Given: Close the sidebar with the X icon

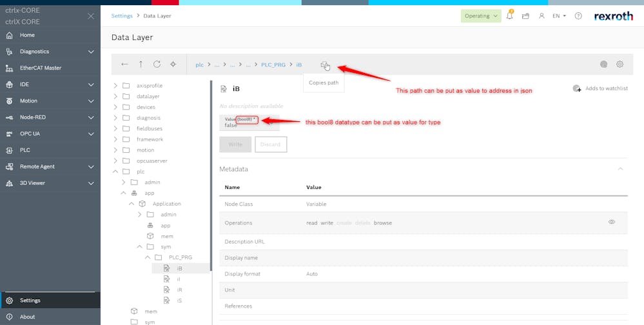Looking at the screenshot, I should click(91, 16).
